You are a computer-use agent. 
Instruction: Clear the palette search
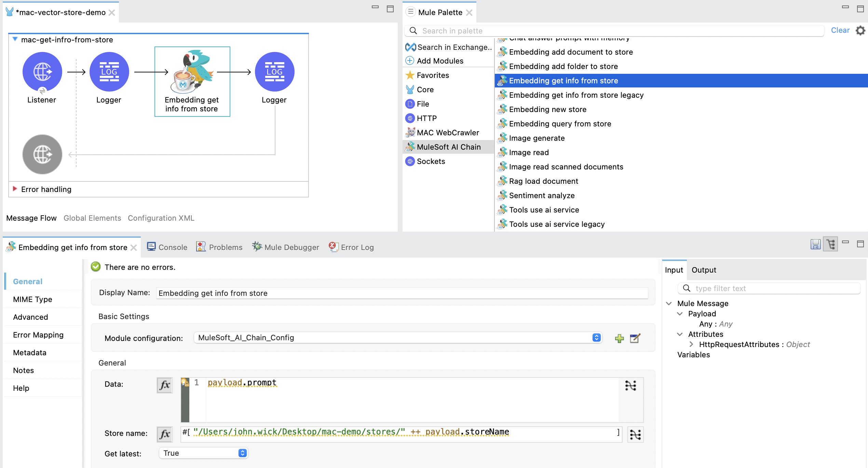840,30
